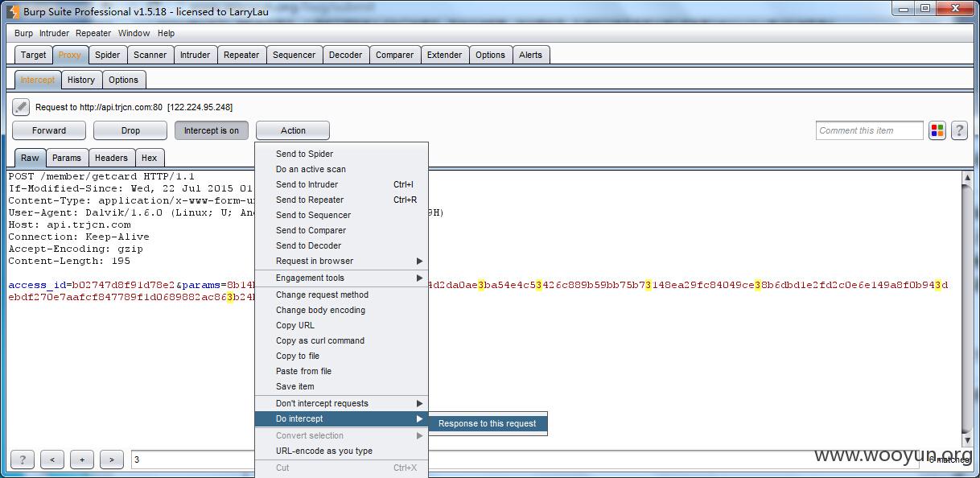Click the pencil edit target icon

(21, 107)
